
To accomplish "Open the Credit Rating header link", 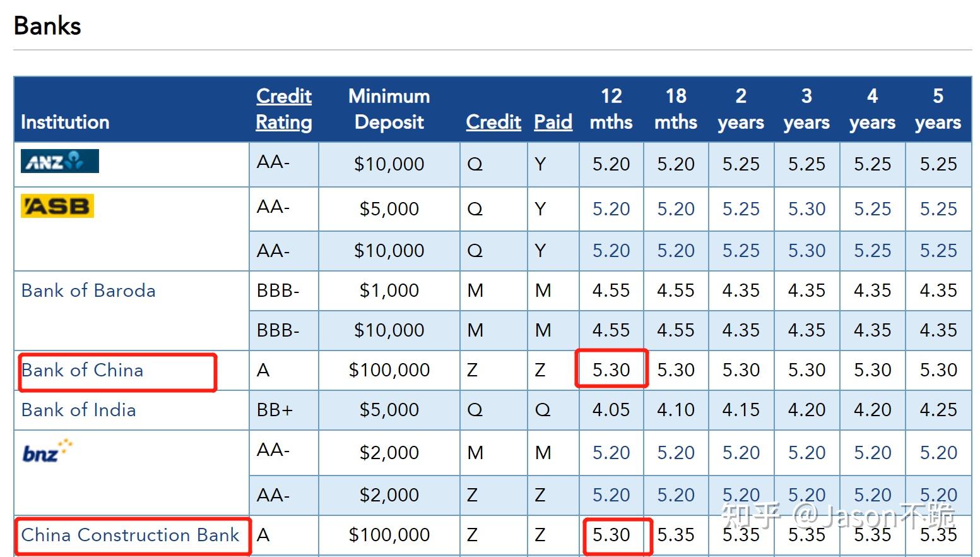I will tap(284, 109).
